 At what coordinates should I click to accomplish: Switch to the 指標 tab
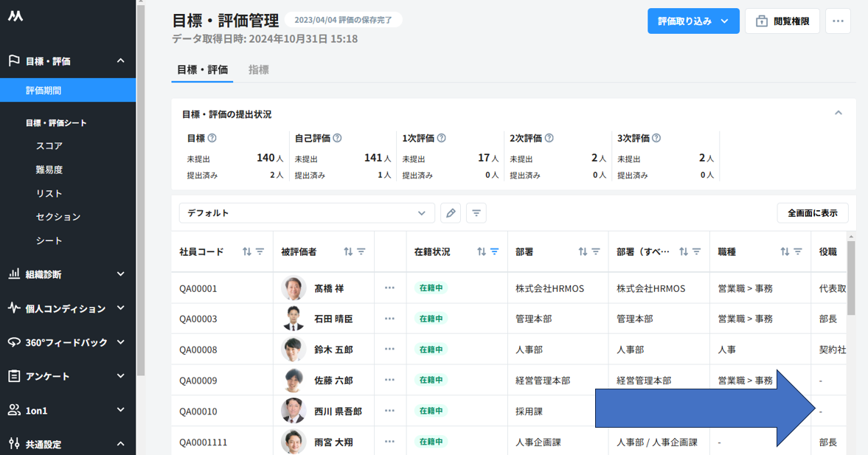pos(258,70)
